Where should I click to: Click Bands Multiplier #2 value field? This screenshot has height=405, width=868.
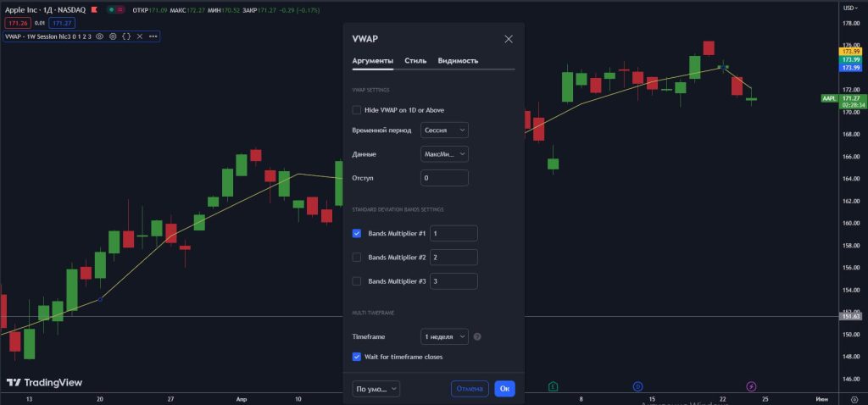[x=453, y=258]
